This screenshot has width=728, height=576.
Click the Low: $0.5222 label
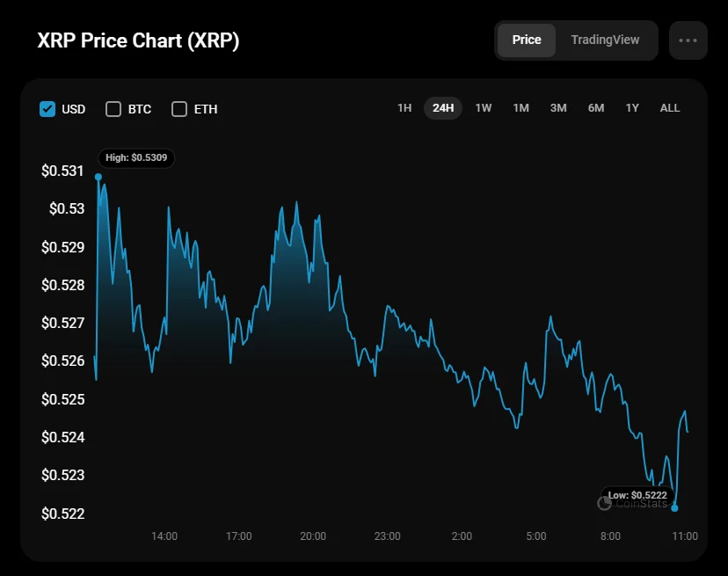click(637, 495)
